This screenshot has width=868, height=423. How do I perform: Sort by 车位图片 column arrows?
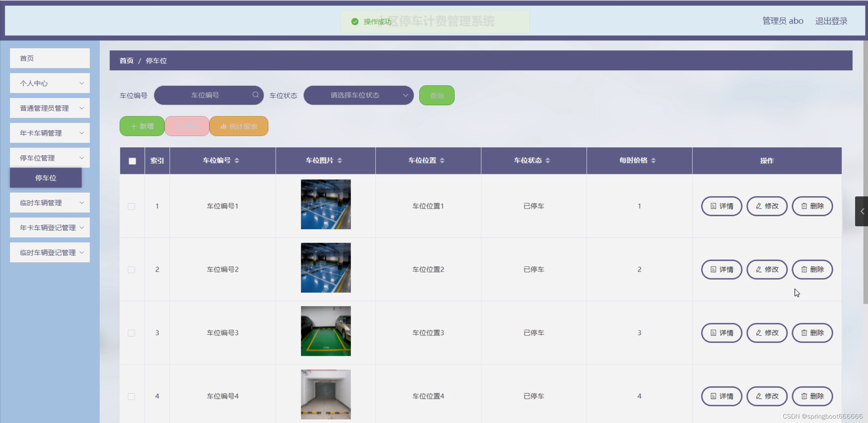[340, 160]
